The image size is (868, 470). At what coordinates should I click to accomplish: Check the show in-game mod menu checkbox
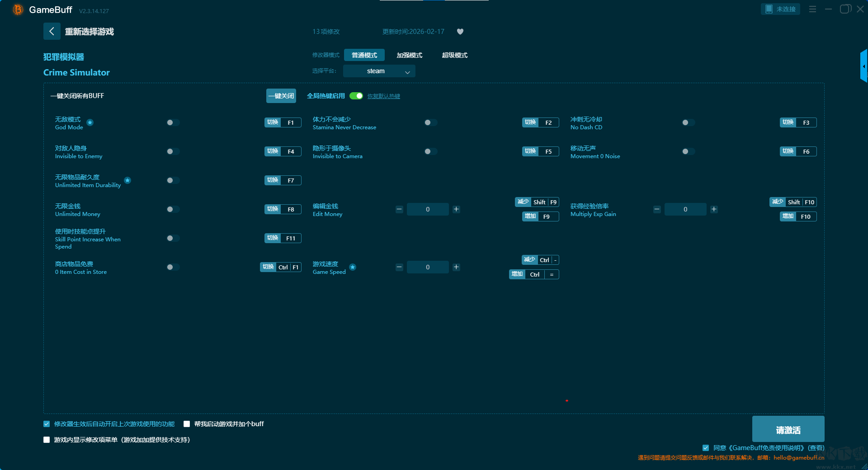47,440
